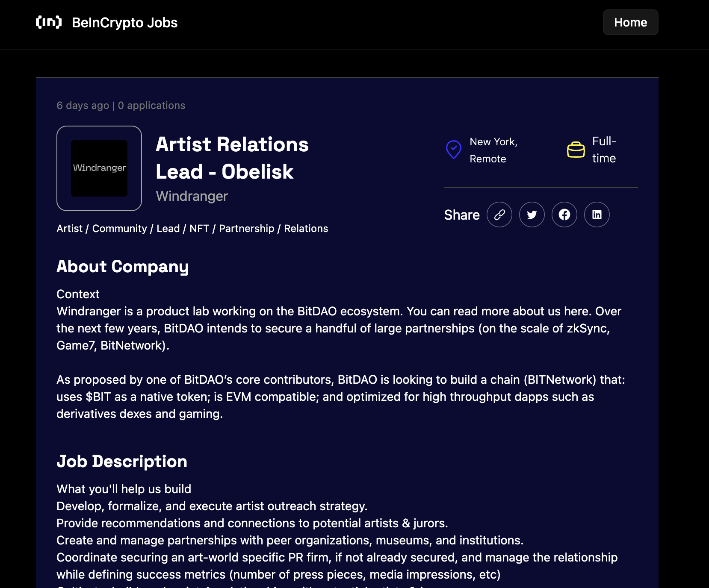Select the NFT tag
The image size is (709, 588).
pos(199,229)
